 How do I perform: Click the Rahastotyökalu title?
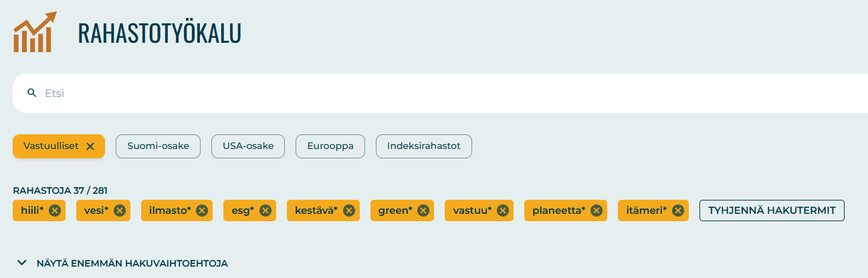pyautogui.click(x=159, y=33)
